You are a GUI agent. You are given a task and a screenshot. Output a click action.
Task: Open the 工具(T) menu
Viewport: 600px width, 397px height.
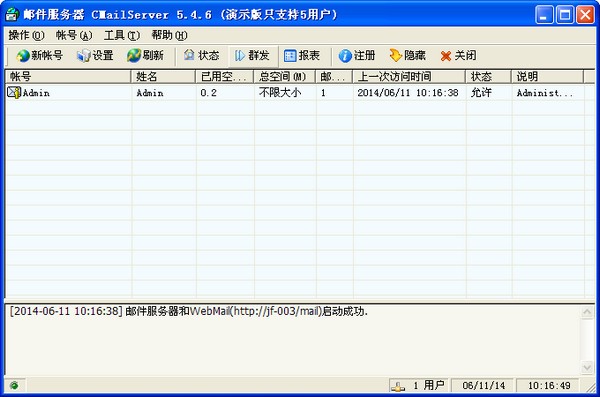pyautogui.click(x=122, y=36)
